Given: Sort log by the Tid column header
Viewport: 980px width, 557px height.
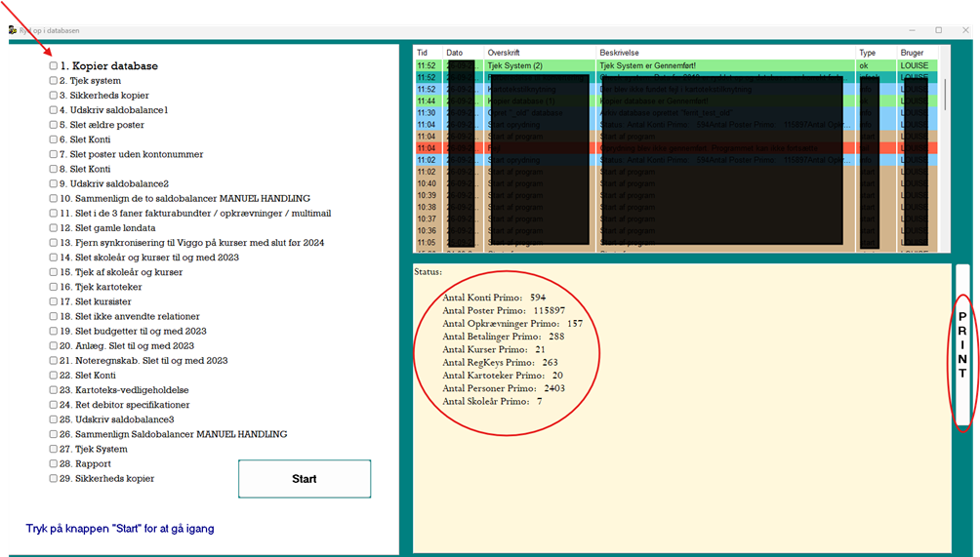Looking at the screenshot, I should pyautogui.click(x=429, y=53).
